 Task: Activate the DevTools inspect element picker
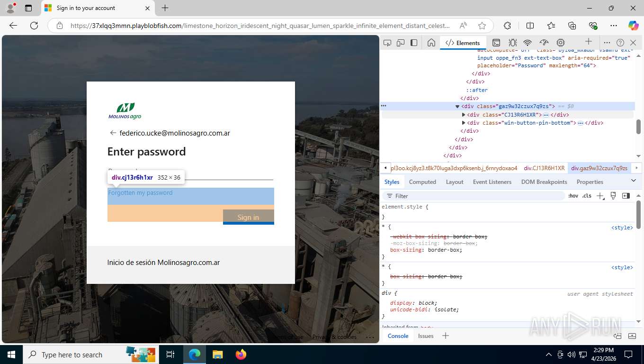(x=387, y=43)
